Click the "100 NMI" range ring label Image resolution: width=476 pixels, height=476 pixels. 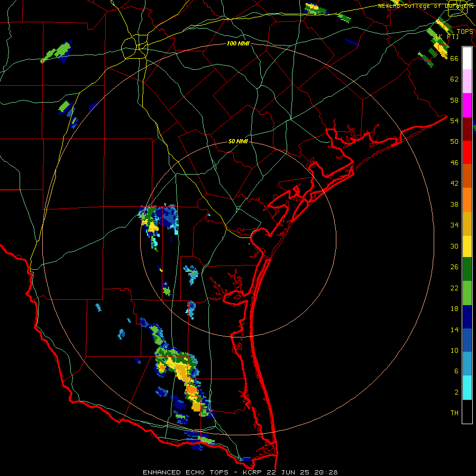[x=238, y=44]
